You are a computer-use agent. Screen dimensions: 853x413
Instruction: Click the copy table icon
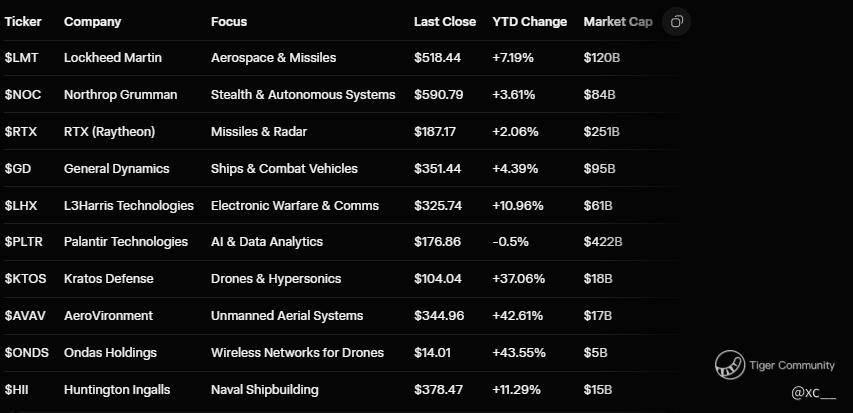pos(677,22)
